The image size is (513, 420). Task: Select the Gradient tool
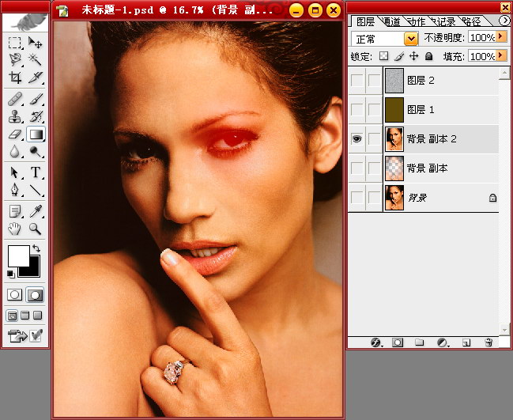tap(36, 134)
